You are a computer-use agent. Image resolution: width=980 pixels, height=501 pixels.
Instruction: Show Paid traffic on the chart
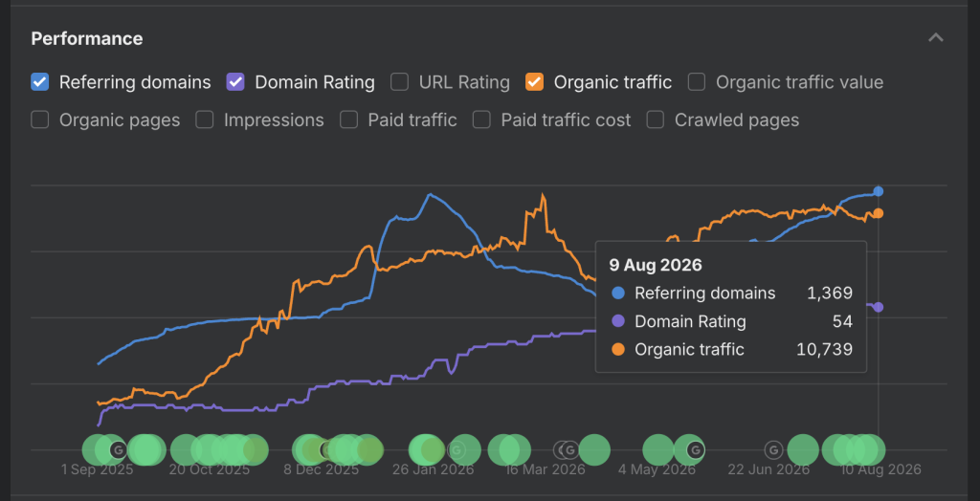point(348,120)
